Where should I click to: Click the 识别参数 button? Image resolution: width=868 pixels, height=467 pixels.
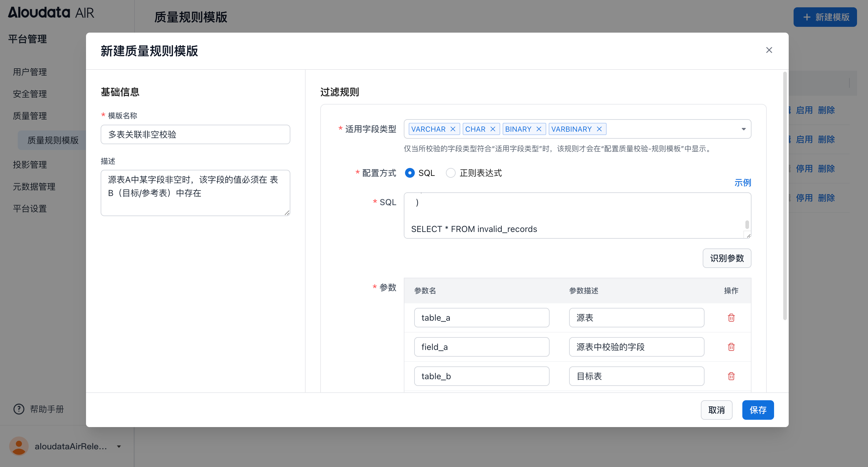pyautogui.click(x=726, y=258)
